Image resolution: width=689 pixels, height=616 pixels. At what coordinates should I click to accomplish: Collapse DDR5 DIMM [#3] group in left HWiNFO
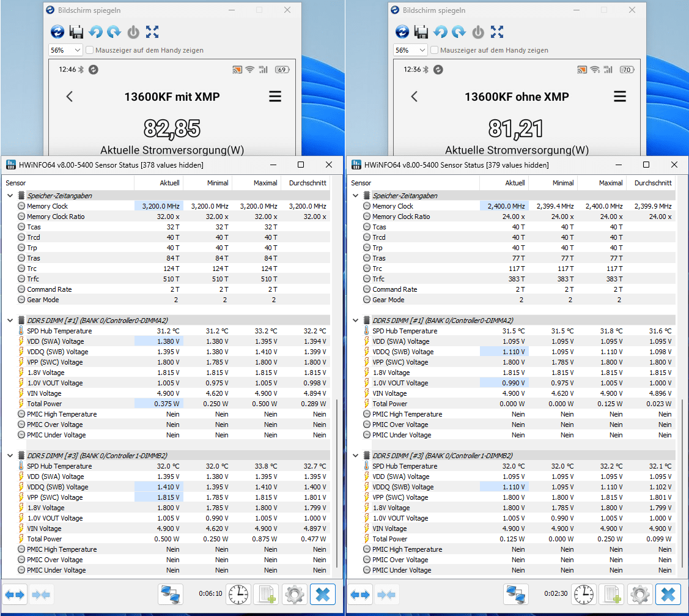10,456
